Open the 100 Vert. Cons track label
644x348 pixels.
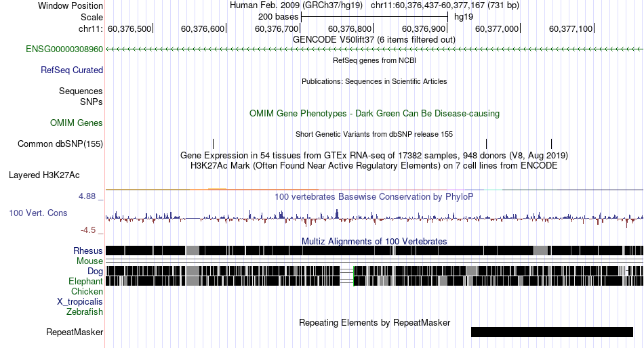pos(38,213)
